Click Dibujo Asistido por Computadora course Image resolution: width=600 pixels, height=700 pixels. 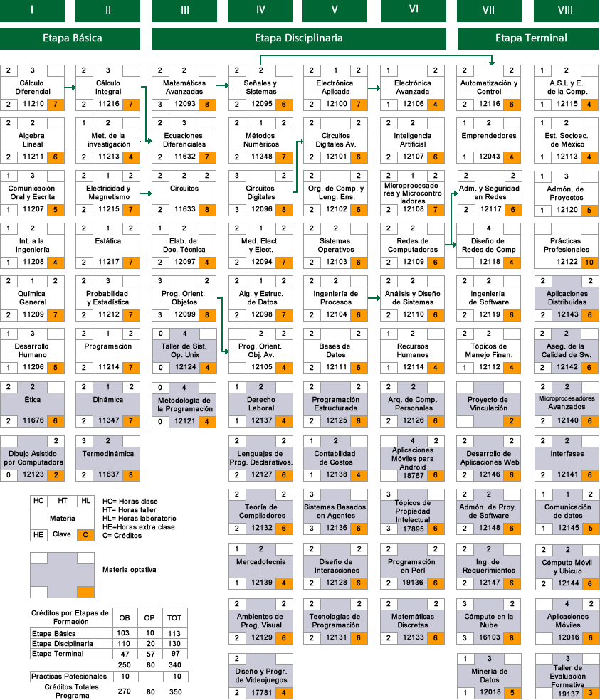(32, 458)
